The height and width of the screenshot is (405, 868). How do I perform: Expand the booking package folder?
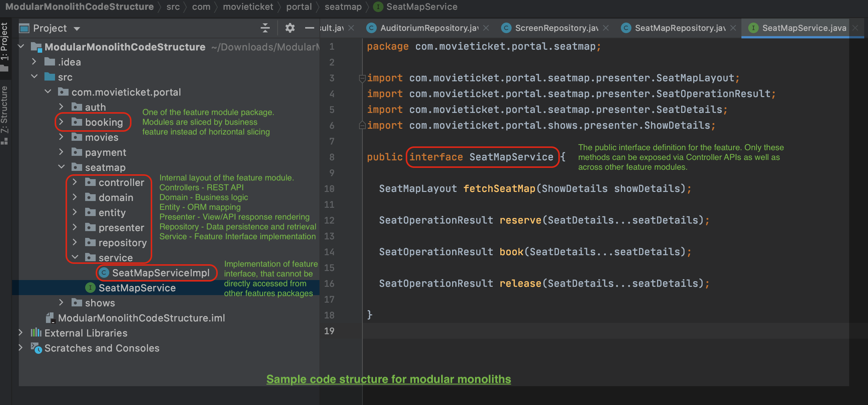point(61,122)
